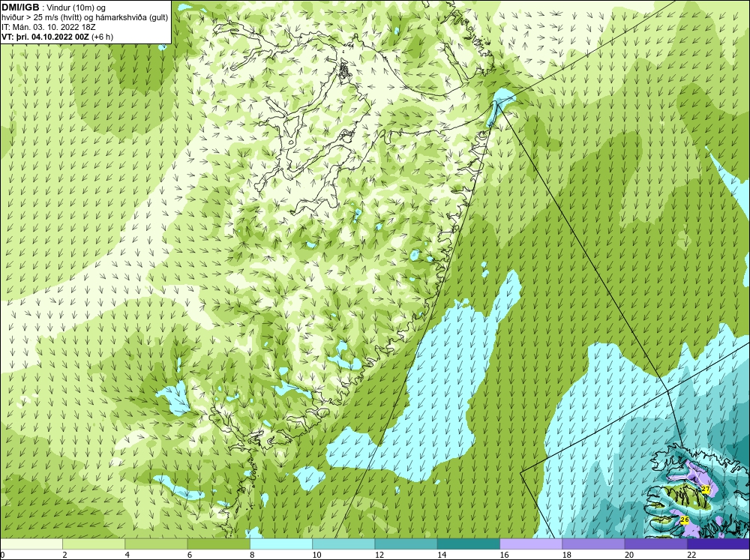Pick the 12–14 m/s teal legend swatch

pyautogui.click(x=406, y=544)
